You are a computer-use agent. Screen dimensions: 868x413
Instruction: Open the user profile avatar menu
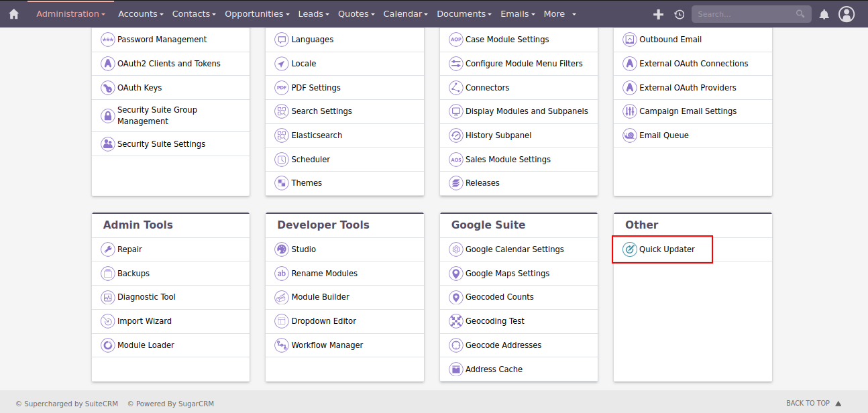pyautogui.click(x=847, y=13)
